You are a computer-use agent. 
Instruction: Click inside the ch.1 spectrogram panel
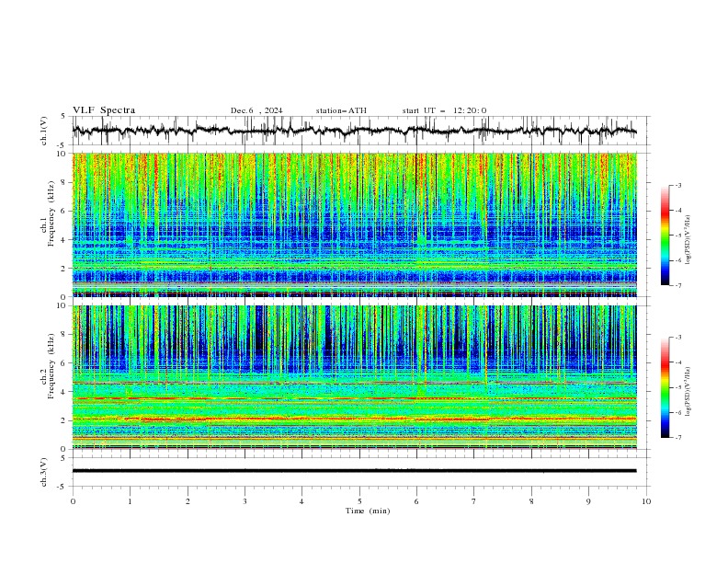pos(354,224)
